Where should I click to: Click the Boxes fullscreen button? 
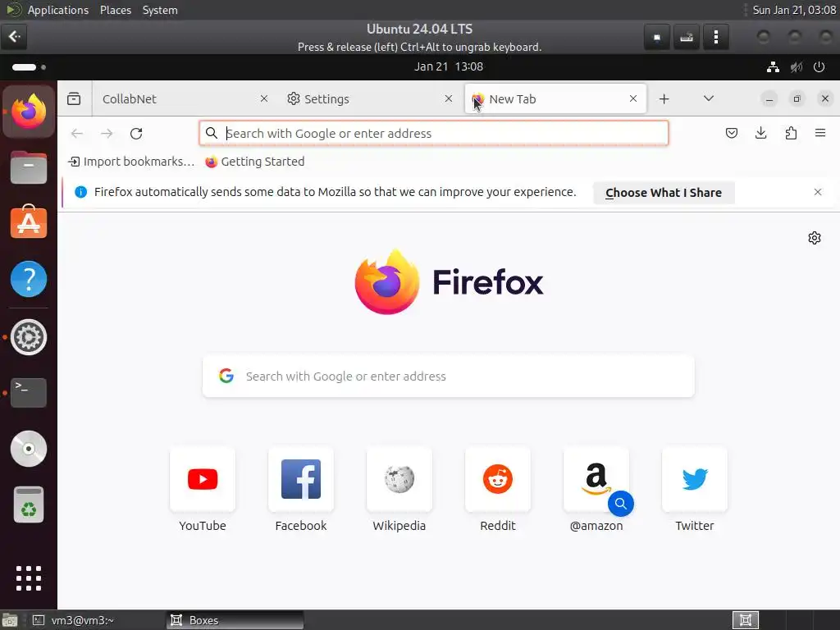(657, 37)
